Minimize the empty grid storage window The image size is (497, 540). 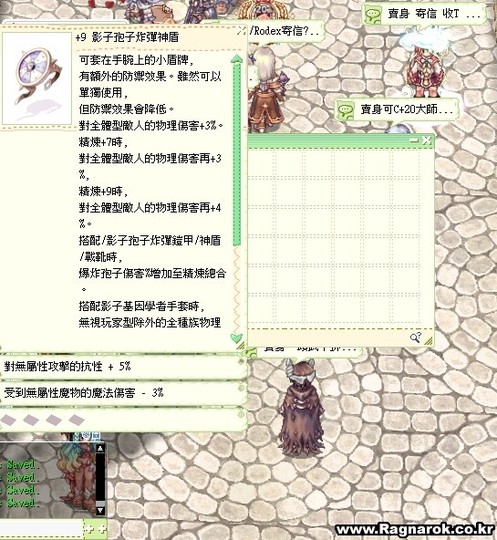pos(414,141)
